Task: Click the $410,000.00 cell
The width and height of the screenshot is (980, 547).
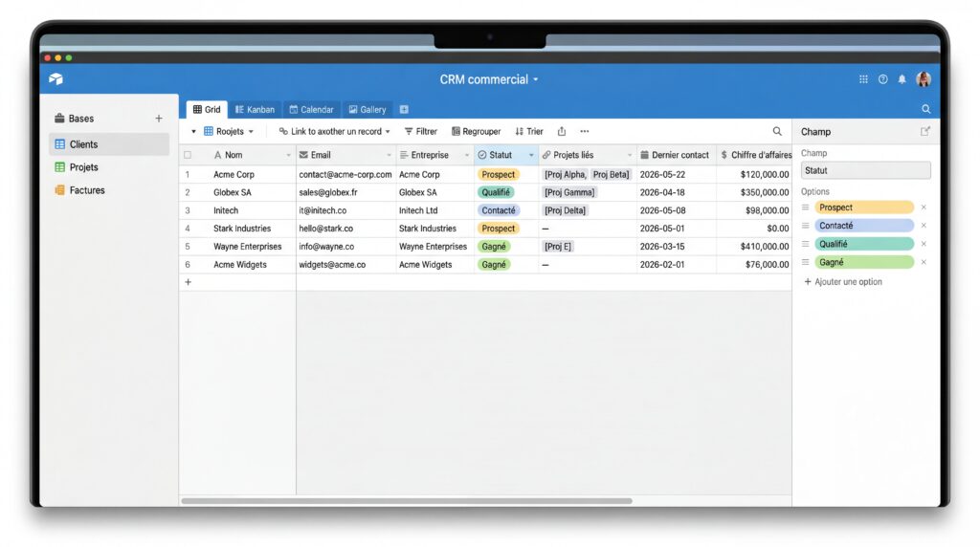Action: pos(754,247)
